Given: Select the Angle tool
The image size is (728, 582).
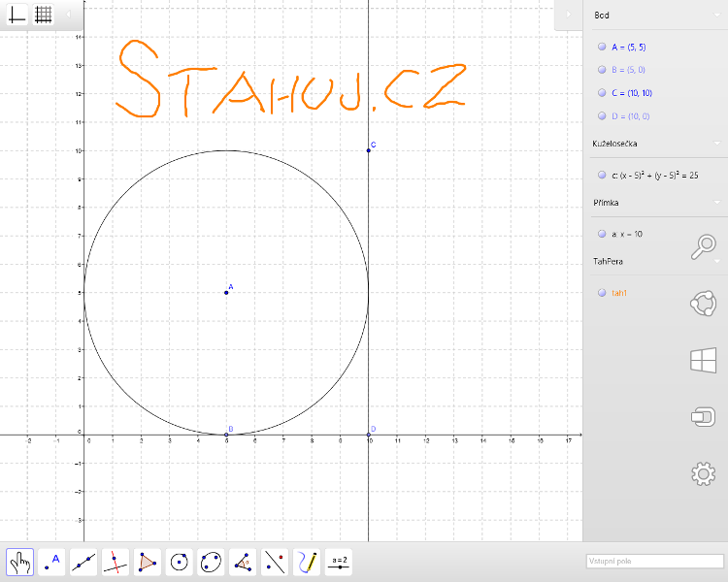Looking at the screenshot, I should tap(243, 562).
